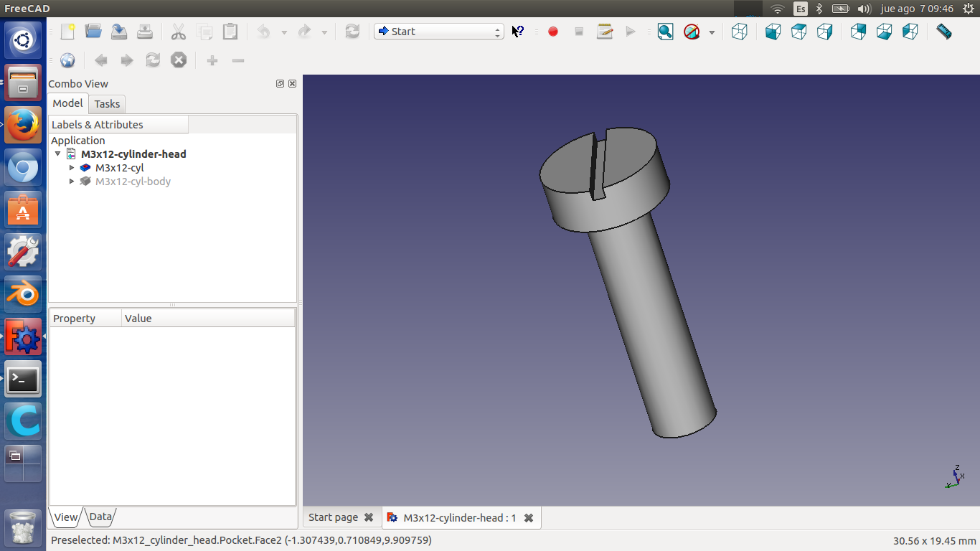Start macro recording with the red button
The height and width of the screenshot is (551, 980).
[552, 32]
